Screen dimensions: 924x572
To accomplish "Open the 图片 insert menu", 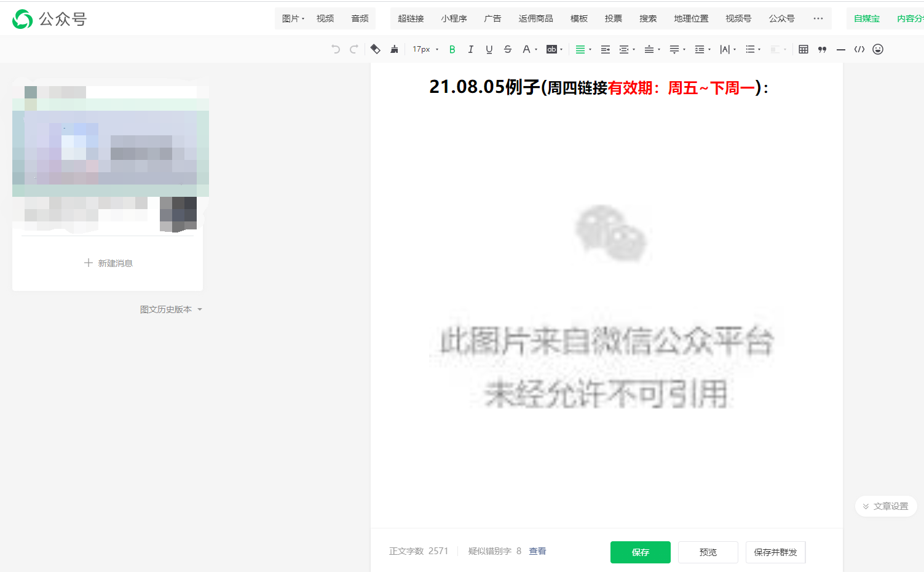I will (x=293, y=18).
